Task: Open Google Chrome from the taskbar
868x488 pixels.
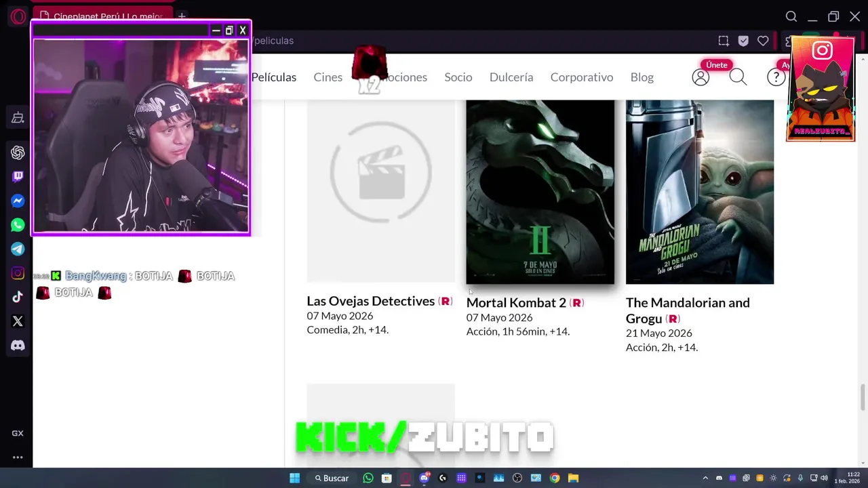Action: click(555, 478)
